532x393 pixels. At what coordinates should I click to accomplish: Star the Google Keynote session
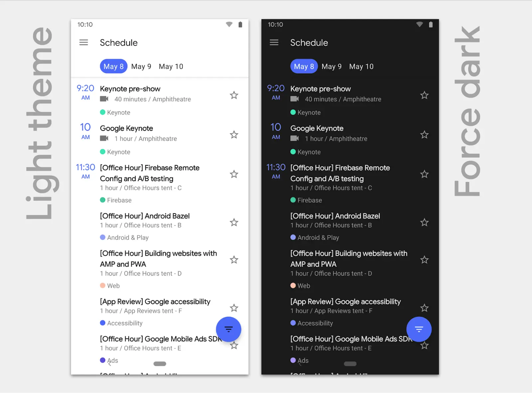(x=234, y=134)
